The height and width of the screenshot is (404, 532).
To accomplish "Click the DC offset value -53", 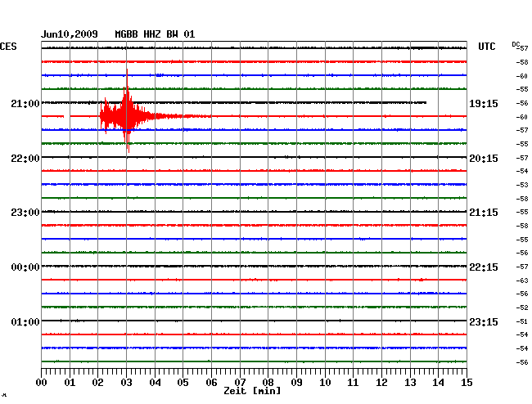I will [x=522, y=185].
